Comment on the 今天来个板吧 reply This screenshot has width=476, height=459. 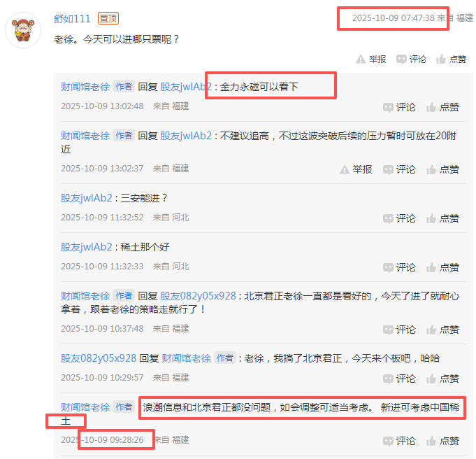[399, 379]
